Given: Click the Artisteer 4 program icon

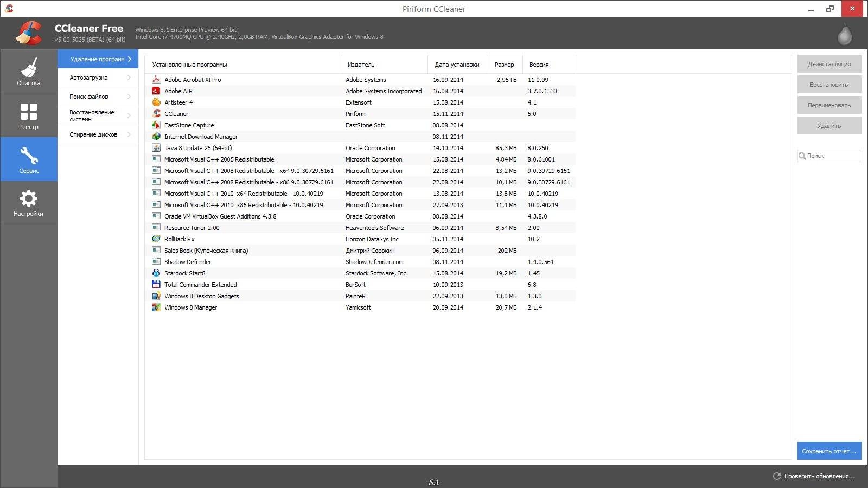Looking at the screenshot, I should (156, 102).
